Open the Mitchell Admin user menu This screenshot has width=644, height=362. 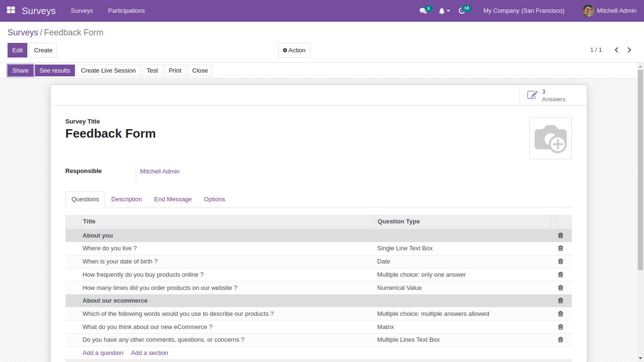tap(609, 10)
